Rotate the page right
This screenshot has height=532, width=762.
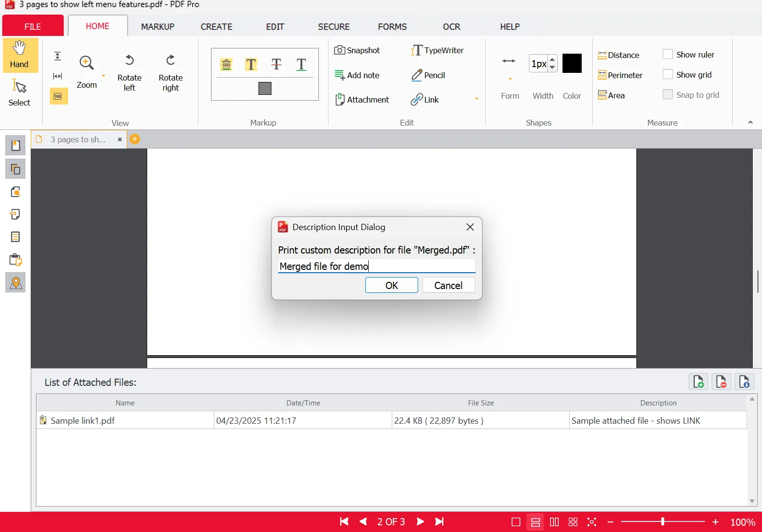tap(171, 72)
